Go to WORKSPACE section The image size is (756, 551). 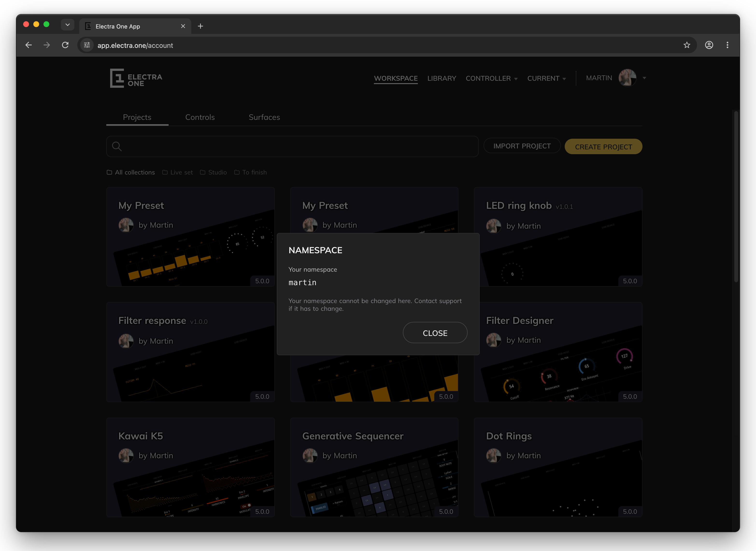tap(396, 78)
